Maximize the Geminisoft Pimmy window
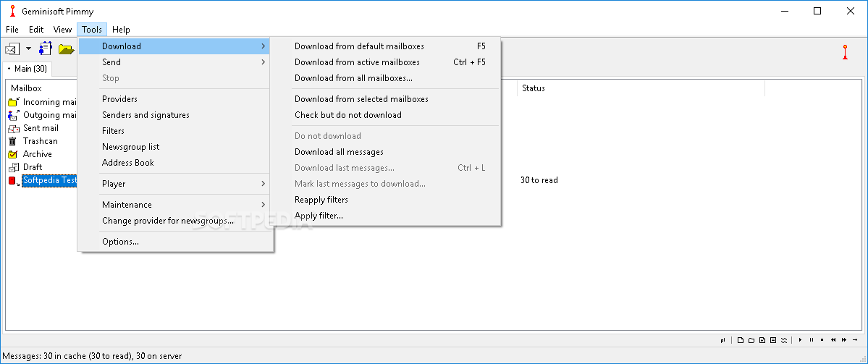This screenshot has width=868, height=364. click(x=817, y=11)
